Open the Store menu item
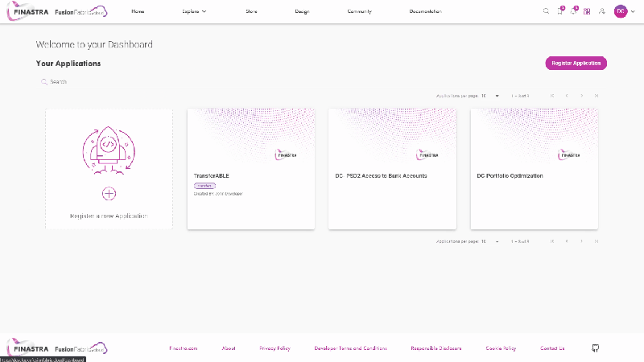 click(251, 11)
